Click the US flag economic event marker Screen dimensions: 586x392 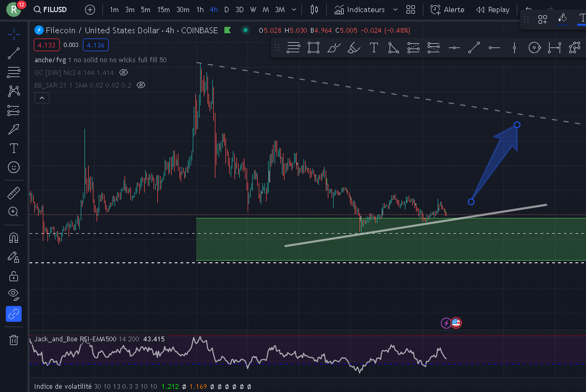click(456, 322)
